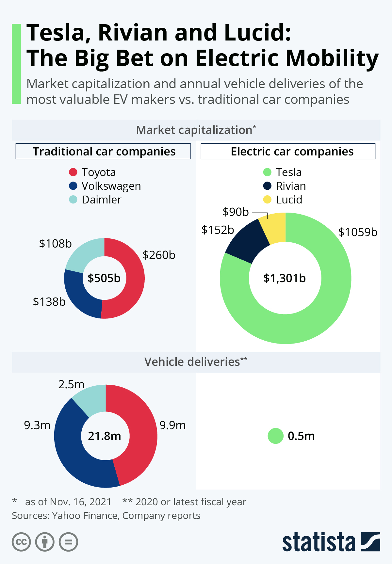Screen dimensions: 392x564
Task: Click the Vehicle deliveries section header
Action: click(x=196, y=362)
